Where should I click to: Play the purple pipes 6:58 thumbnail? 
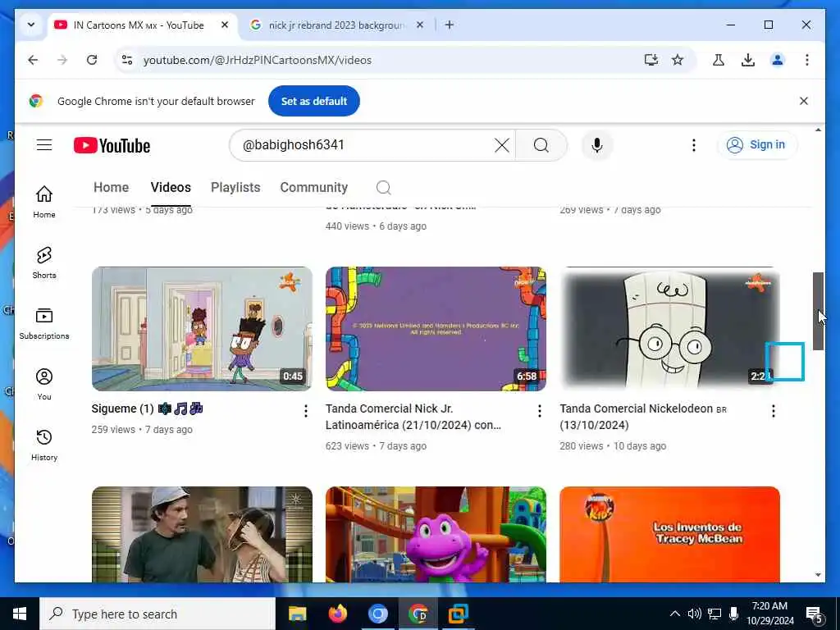[x=436, y=329]
